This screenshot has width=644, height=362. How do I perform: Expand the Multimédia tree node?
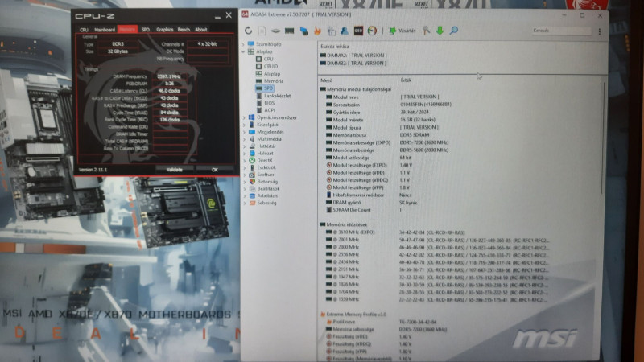pyautogui.click(x=245, y=139)
